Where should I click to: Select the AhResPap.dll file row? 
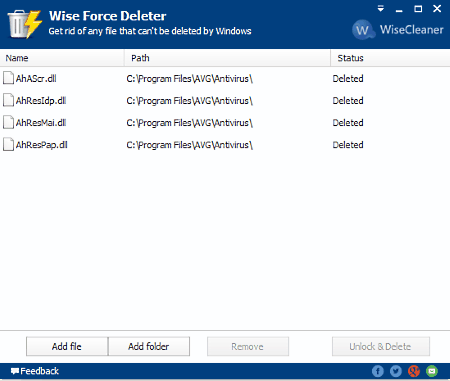click(225, 145)
